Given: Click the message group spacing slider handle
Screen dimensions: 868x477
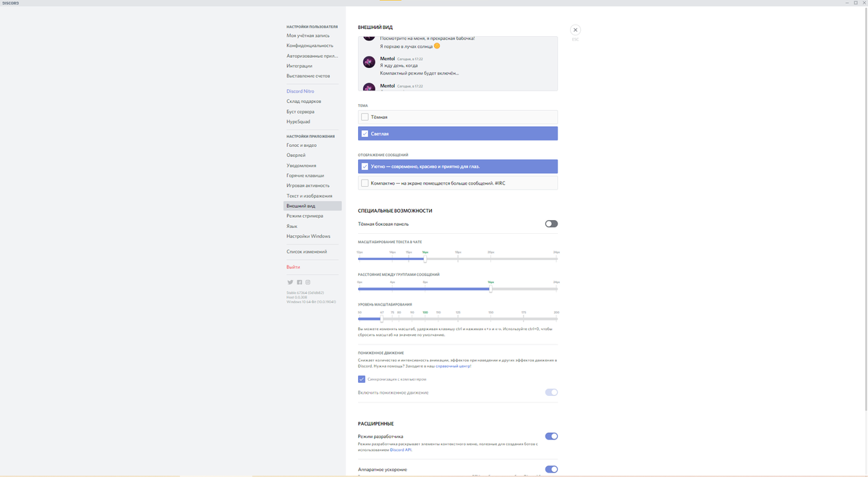Looking at the screenshot, I should click(490, 289).
